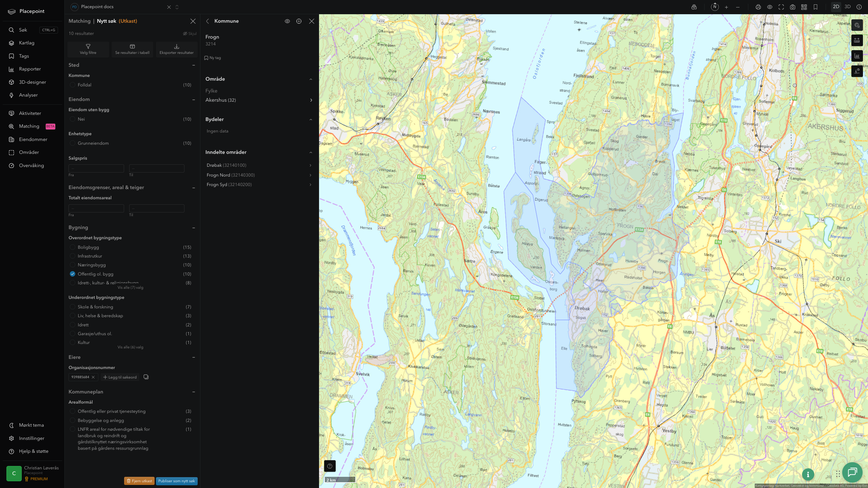The width and height of the screenshot is (868, 488).
Task: Enter fullscreen map mode
Action: click(781, 7)
